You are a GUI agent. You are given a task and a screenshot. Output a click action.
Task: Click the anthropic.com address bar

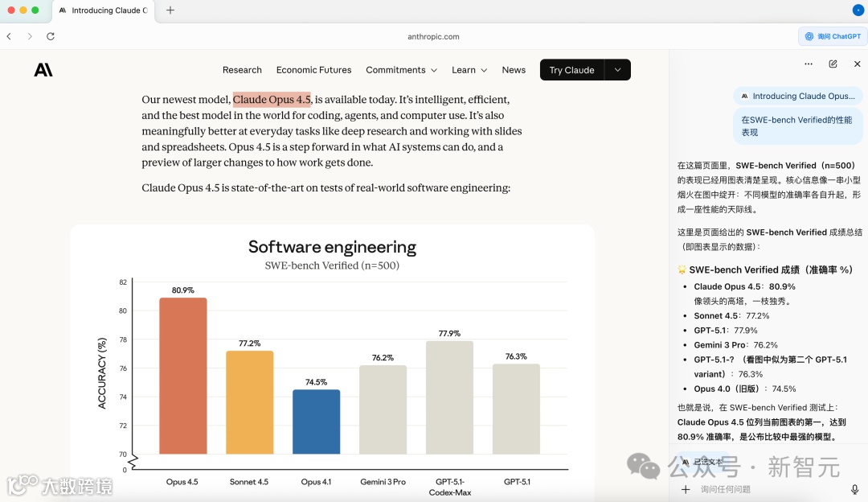(433, 36)
